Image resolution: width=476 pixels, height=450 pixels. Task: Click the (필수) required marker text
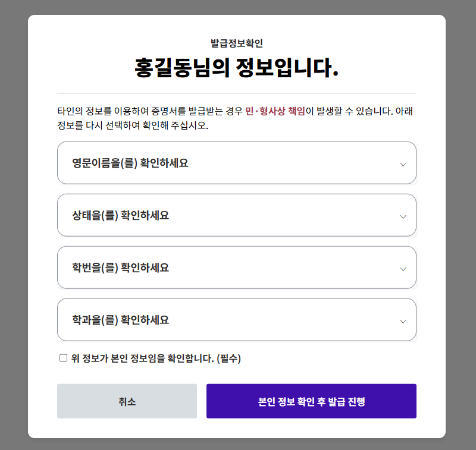(x=228, y=358)
